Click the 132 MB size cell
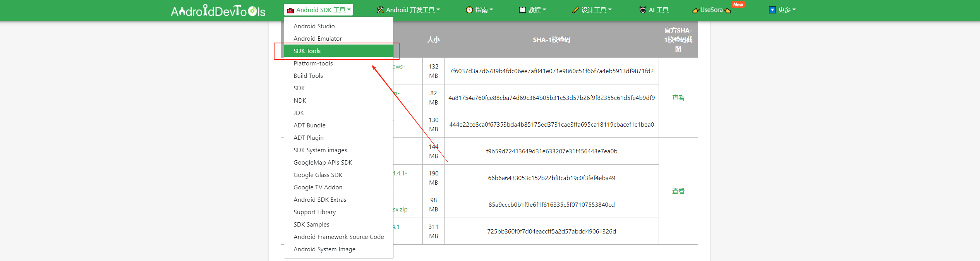The height and width of the screenshot is (261, 980). point(433,71)
